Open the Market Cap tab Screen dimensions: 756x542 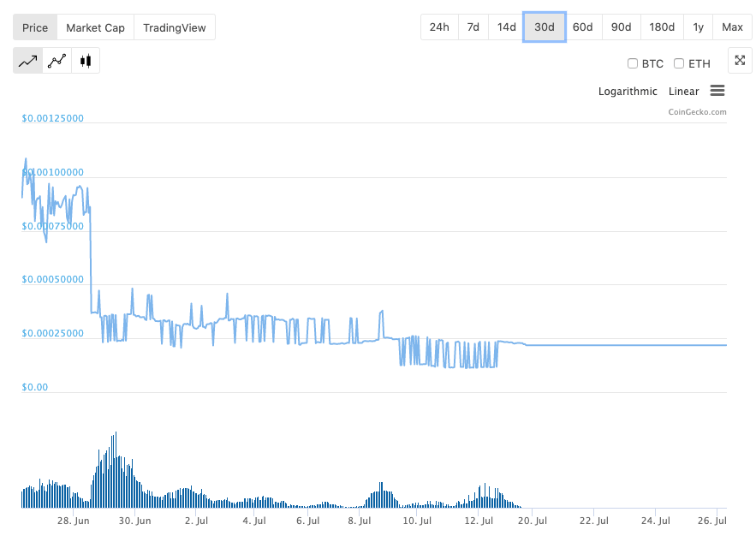pyautogui.click(x=95, y=27)
